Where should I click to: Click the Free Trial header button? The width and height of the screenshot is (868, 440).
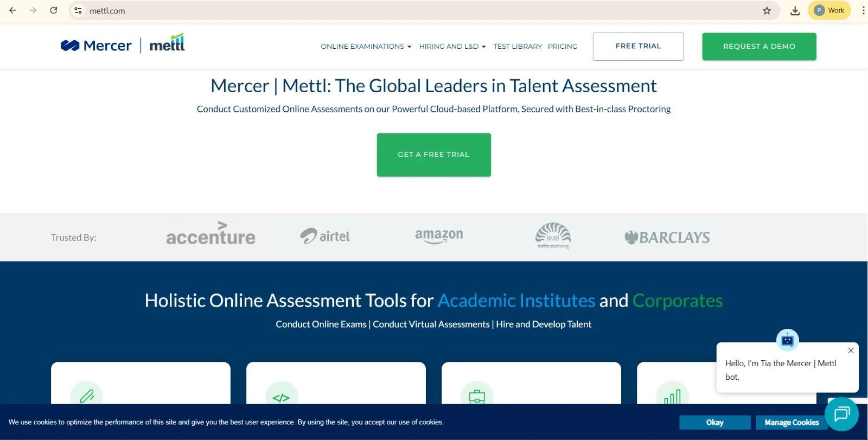tap(638, 47)
